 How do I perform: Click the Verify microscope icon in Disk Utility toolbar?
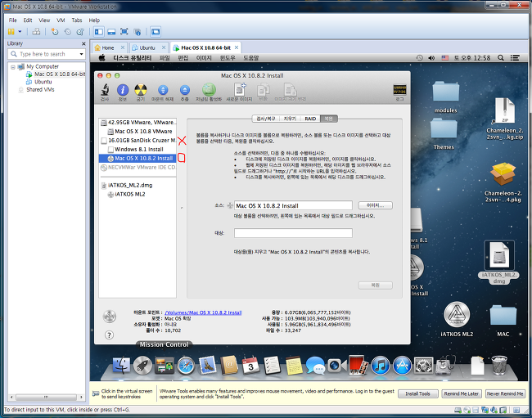click(x=105, y=90)
